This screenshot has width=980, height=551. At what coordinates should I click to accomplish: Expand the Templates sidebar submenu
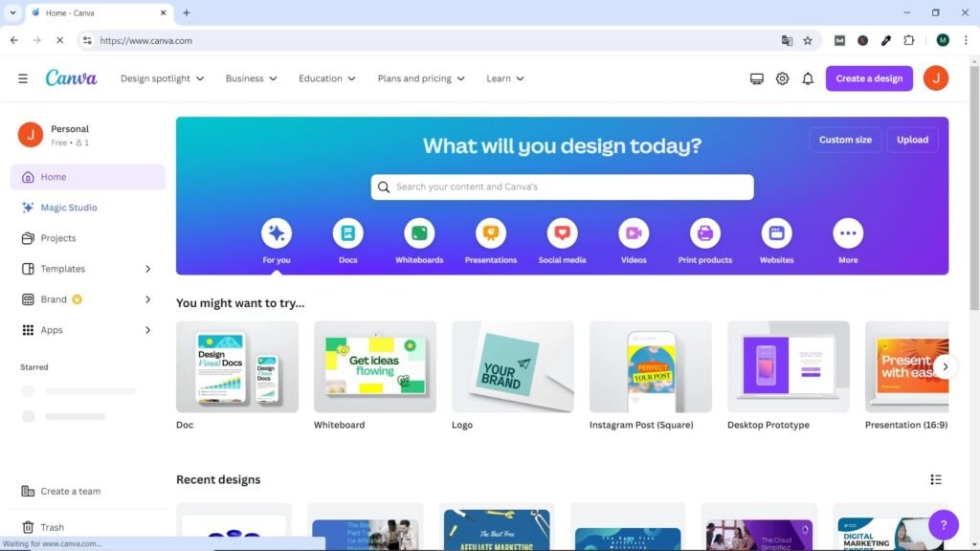tap(147, 269)
